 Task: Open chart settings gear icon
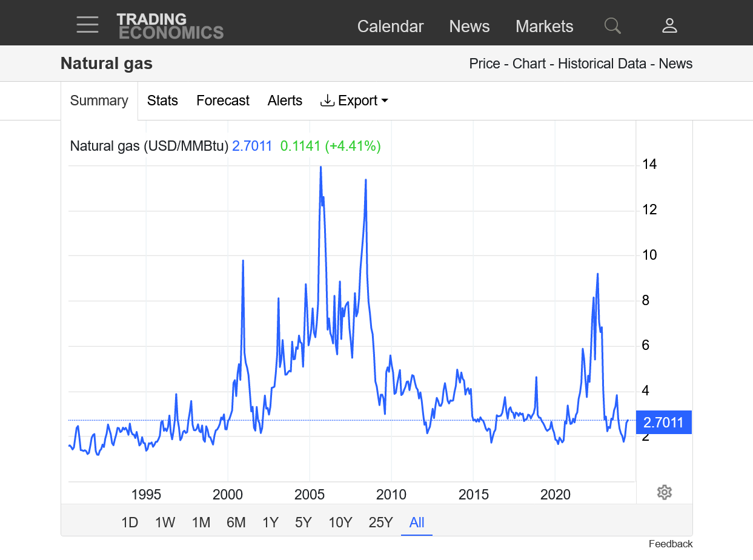(664, 492)
